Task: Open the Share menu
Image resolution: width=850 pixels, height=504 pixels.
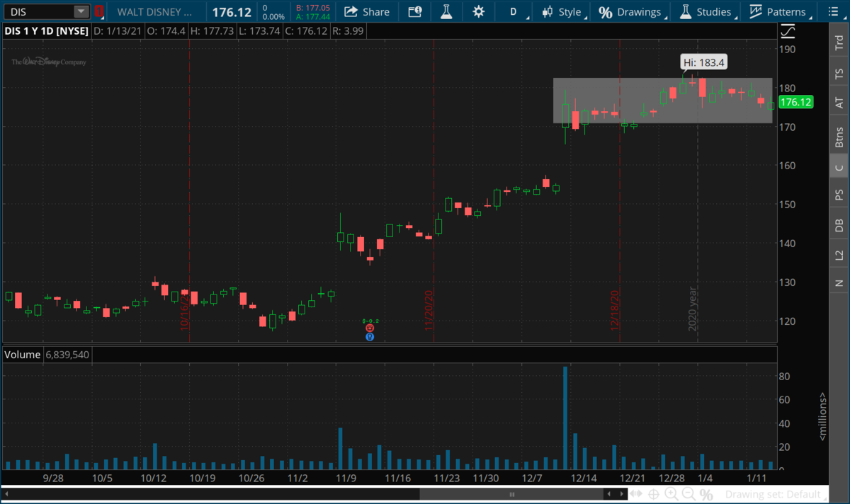Action: [x=367, y=11]
